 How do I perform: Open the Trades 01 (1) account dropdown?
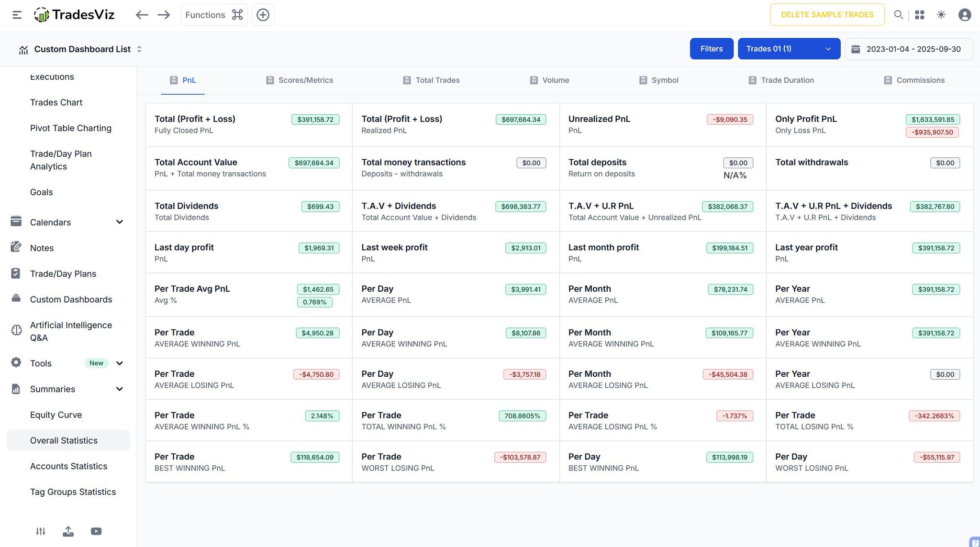click(x=789, y=49)
